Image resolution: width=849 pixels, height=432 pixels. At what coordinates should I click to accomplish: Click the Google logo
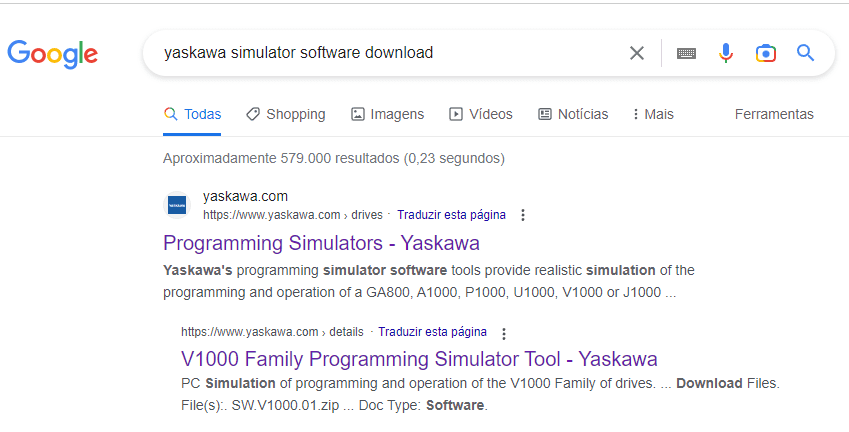(x=53, y=54)
